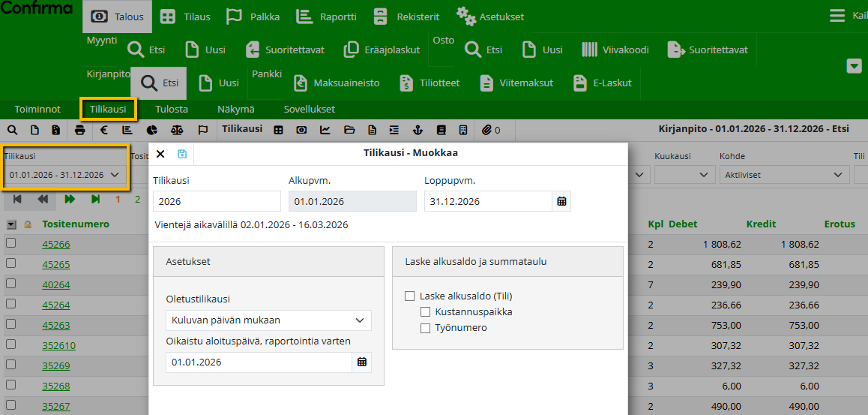The image size is (868, 415).
Task: Click the balance scale toolbar icon
Action: 177,130
